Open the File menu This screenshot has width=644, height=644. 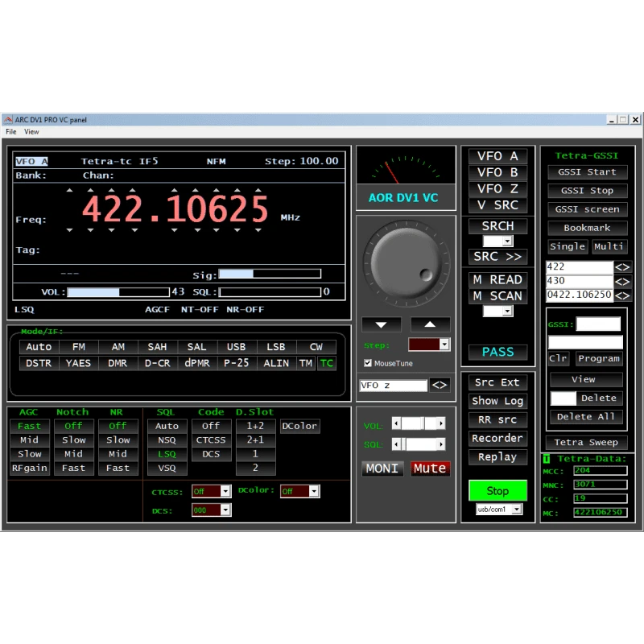[11, 132]
